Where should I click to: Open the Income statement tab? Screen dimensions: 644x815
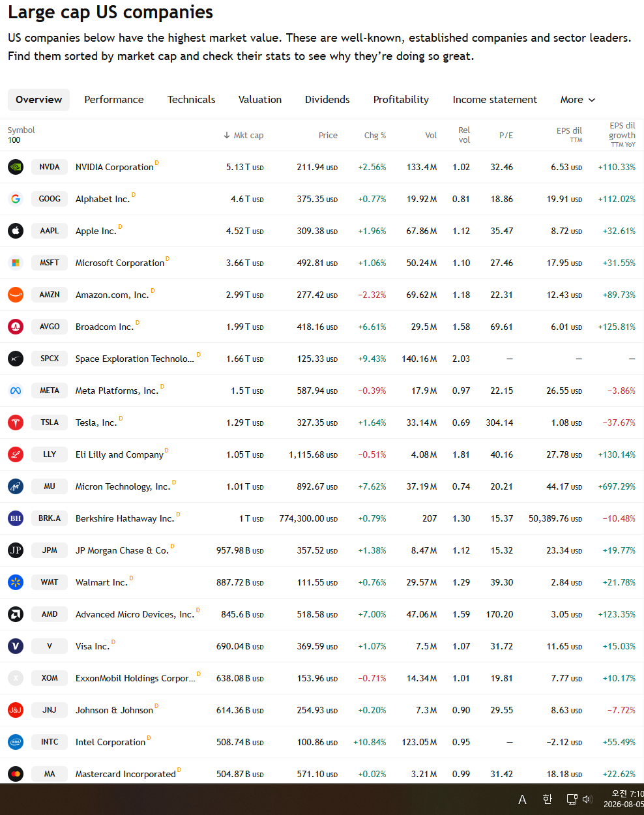click(495, 100)
